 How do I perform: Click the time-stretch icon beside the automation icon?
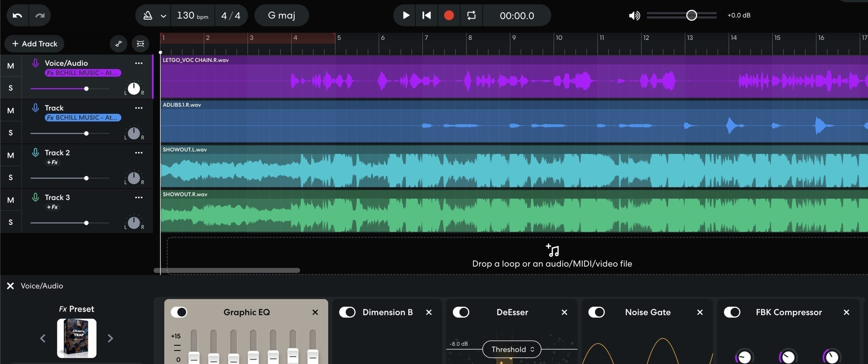[x=141, y=44]
